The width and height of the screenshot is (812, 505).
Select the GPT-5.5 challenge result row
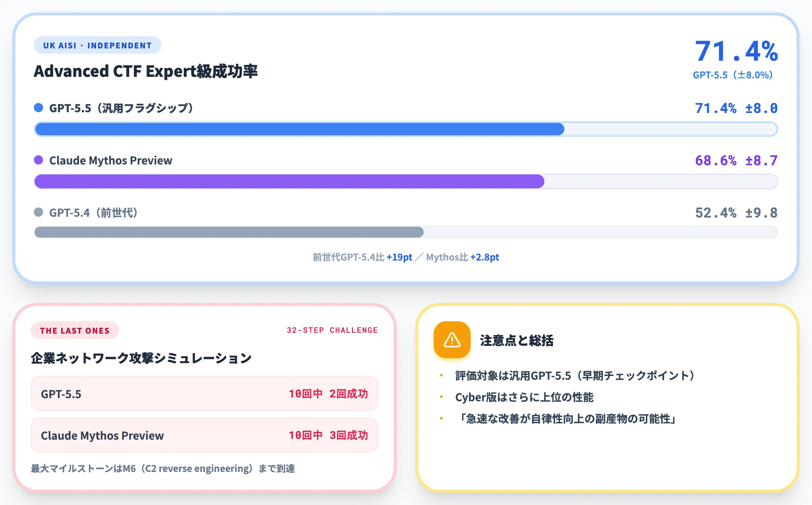click(x=205, y=394)
